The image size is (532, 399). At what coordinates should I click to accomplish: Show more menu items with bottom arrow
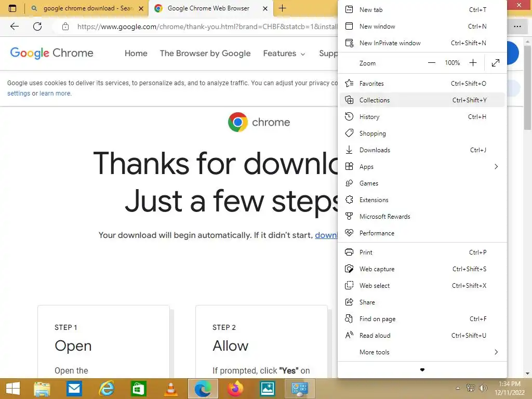coord(422,370)
